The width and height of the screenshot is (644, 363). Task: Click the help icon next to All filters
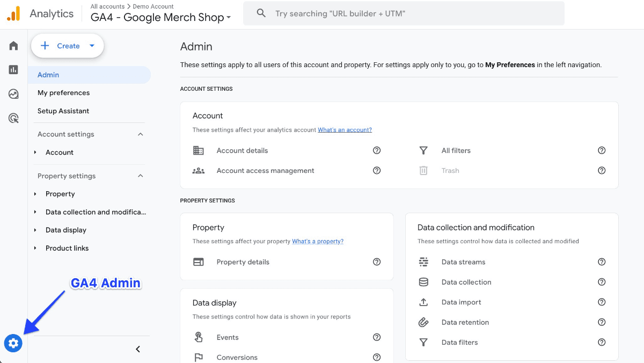[x=602, y=151]
